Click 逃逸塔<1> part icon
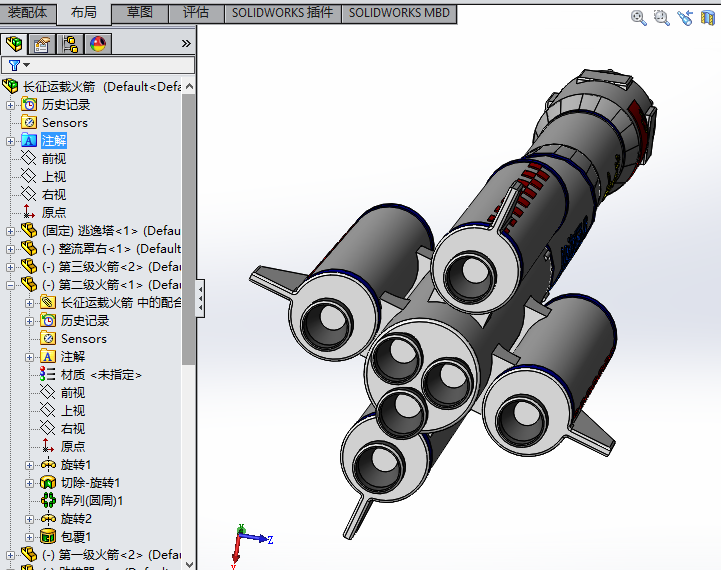The width and height of the screenshot is (721, 570). [29, 230]
